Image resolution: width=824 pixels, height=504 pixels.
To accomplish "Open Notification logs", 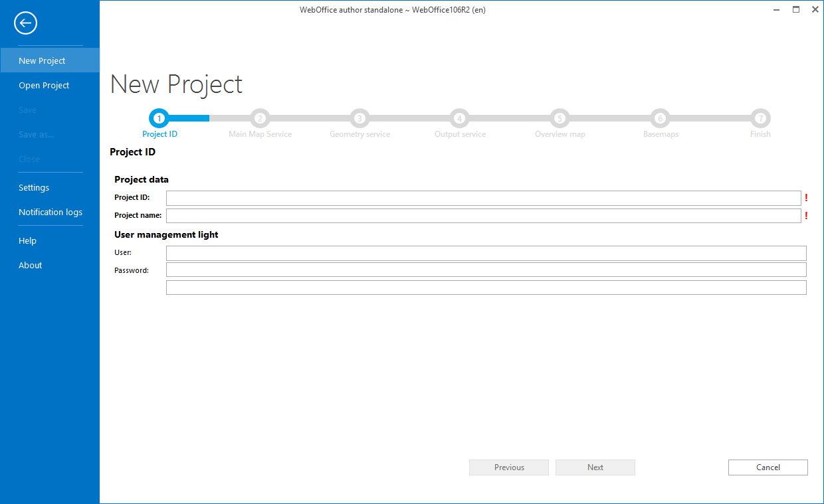I will (50, 212).
